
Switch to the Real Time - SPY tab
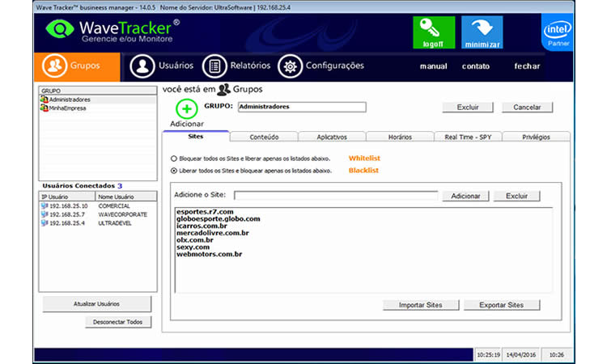(468, 137)
